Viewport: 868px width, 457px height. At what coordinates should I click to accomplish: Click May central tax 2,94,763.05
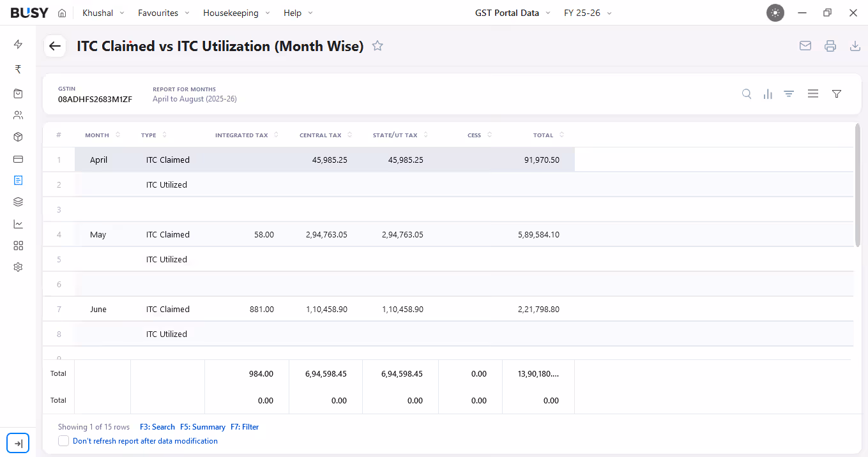tap(326, 235)
